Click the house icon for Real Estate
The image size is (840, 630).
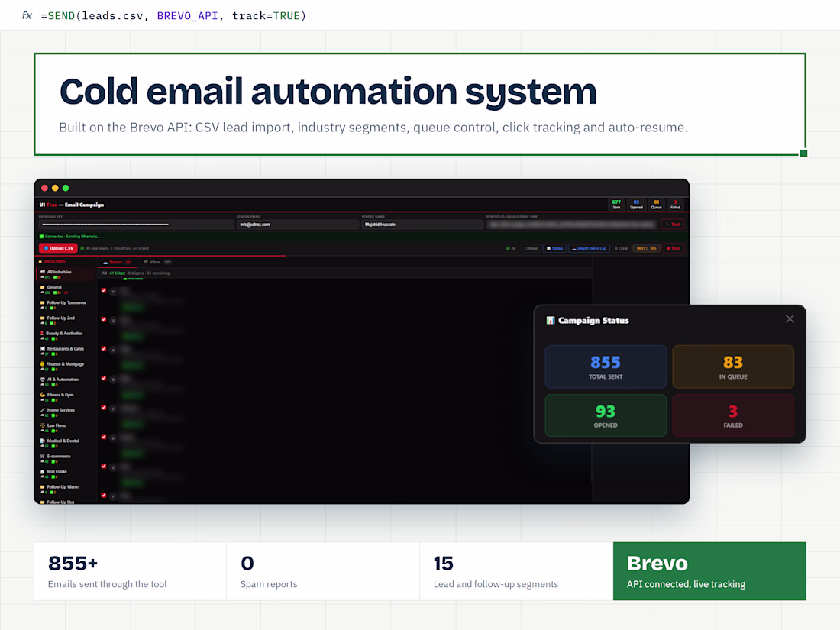tap(42, 471)
